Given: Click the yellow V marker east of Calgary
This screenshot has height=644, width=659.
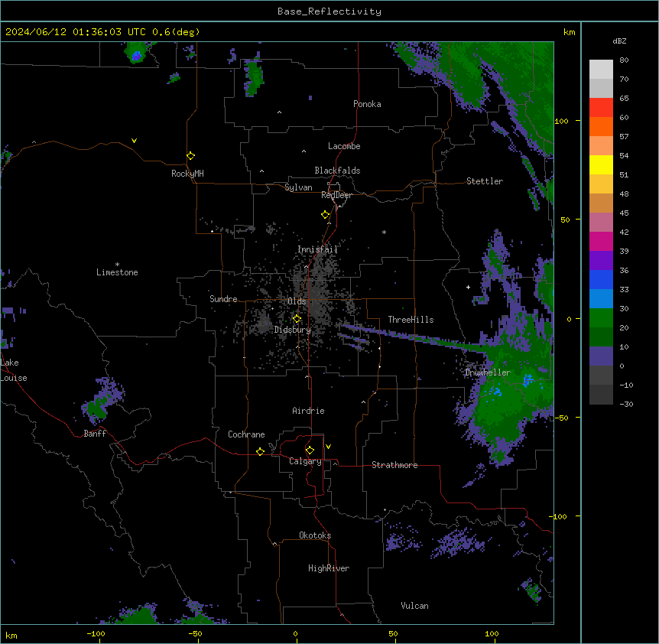Looking at the screenshot, I should [328, 447].
